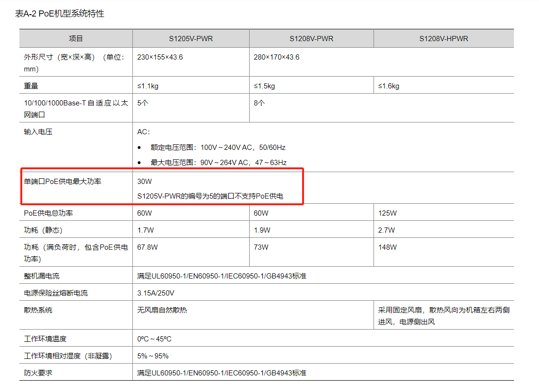
Task: Click the 工作环境温度 row label
Action: tap(45, 339)
